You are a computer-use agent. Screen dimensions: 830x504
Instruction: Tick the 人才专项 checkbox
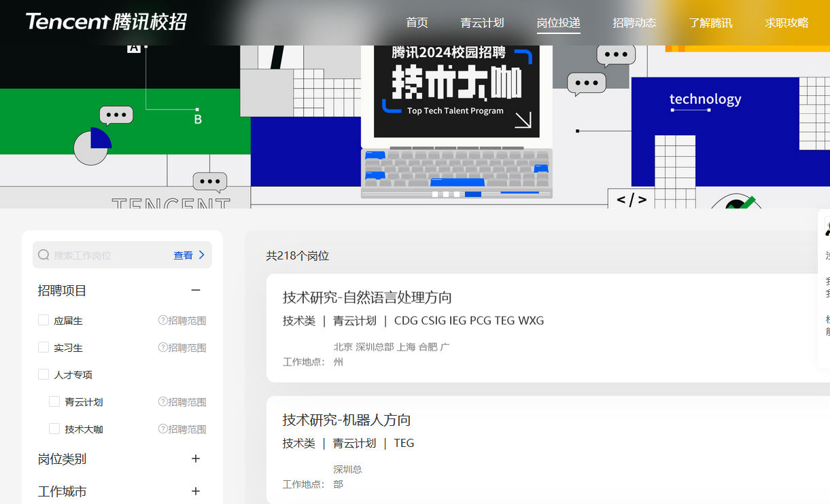tap(44, 374)
